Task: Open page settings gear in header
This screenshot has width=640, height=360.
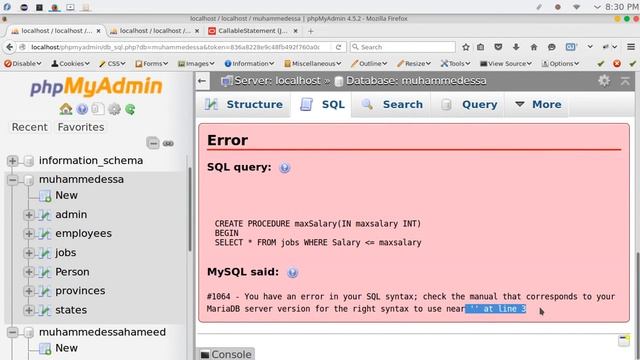Action: click(x=604, y=81)
